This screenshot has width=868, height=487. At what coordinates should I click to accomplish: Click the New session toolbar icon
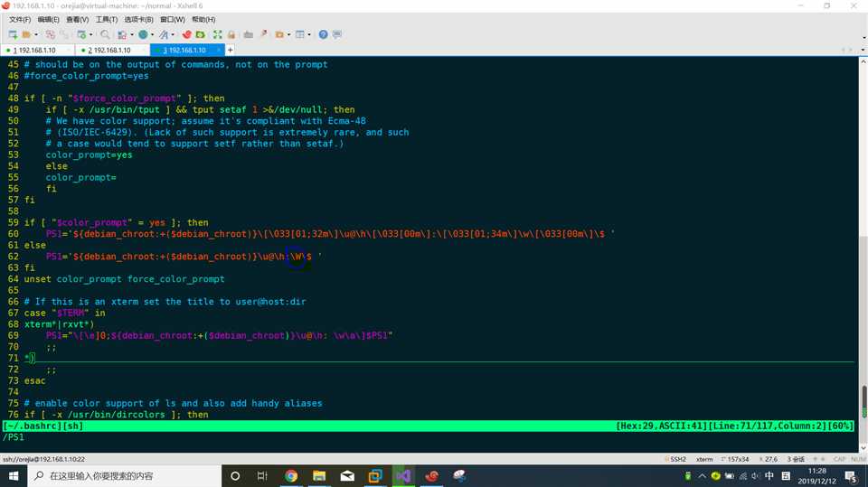(x=13, y=34)
